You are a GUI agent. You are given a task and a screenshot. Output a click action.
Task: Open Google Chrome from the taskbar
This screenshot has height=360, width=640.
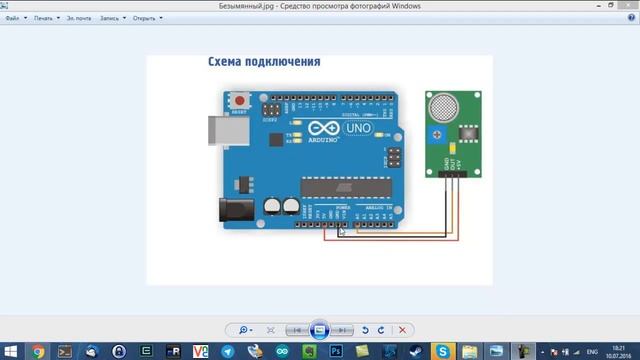38,351
